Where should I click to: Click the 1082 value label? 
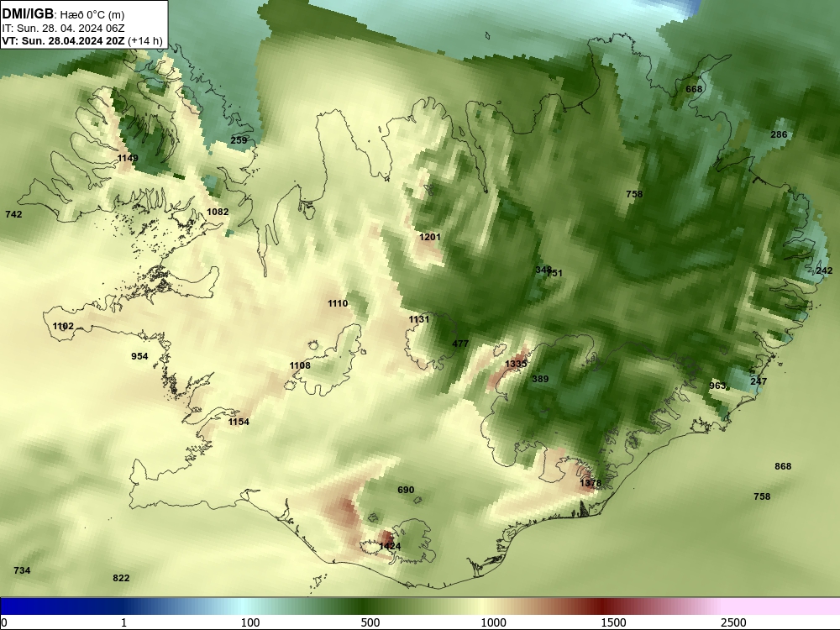click(218, 212)
